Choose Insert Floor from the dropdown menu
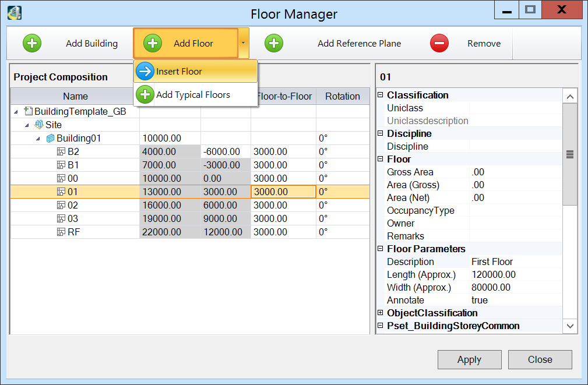The image size is (588, 385). (x=179, y=72)
